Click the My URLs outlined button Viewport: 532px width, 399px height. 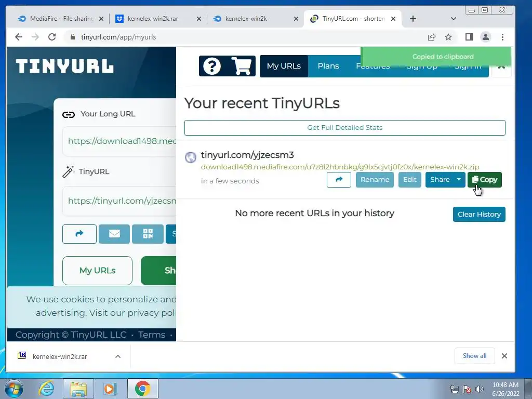[x=97, y=270]
